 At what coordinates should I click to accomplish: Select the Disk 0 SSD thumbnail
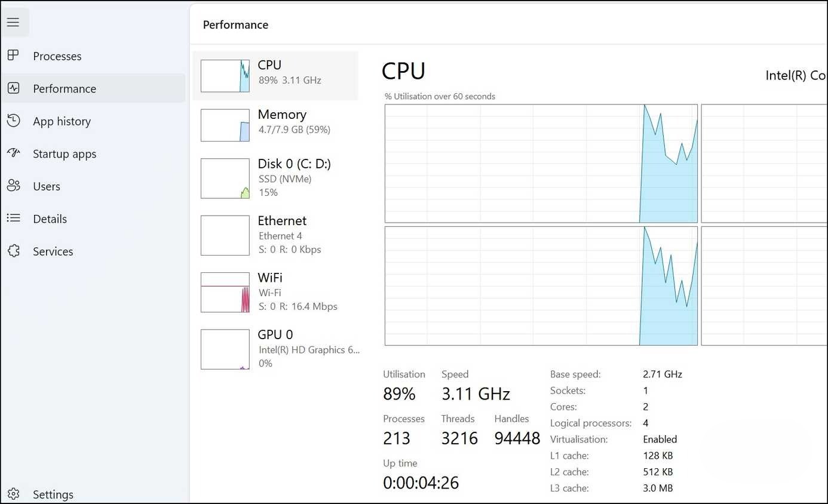pyautogui.click(x=225, y=179)
